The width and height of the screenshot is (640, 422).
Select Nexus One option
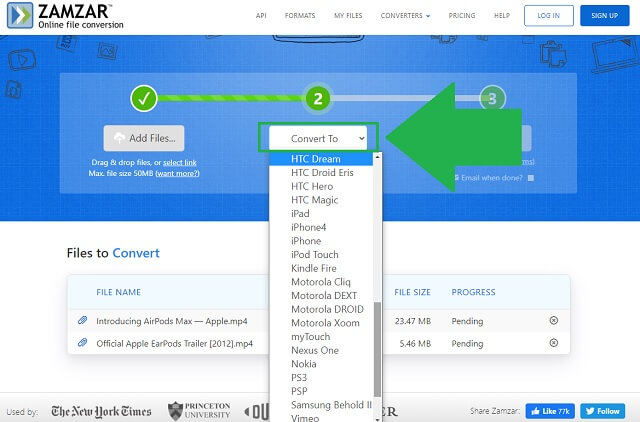point(321,350)
